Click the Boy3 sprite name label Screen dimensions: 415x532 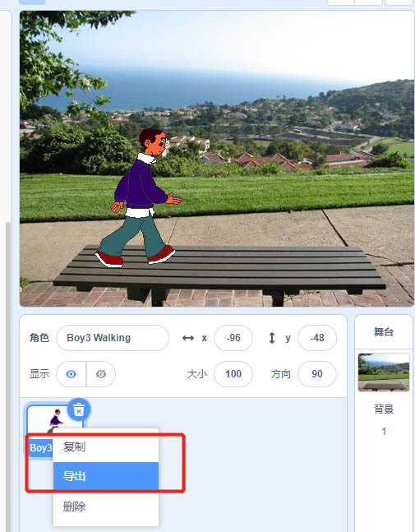(x=41, y=448)
